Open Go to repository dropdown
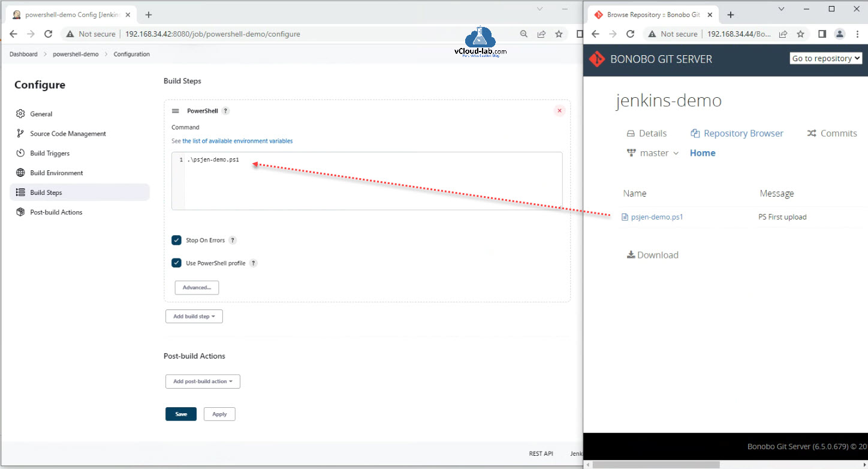 826,58
